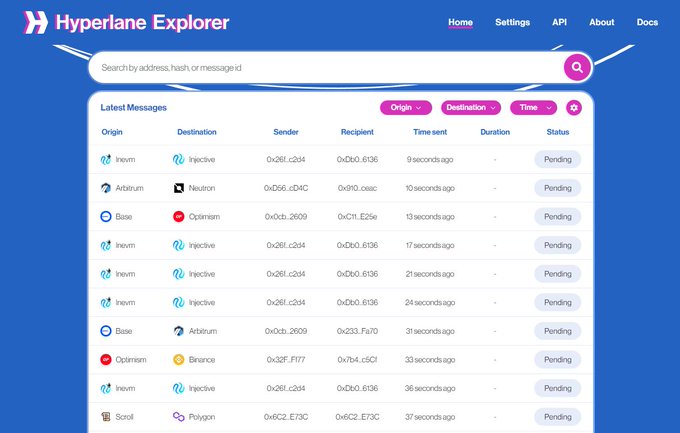This screenshot has width=680, height=433.
Task: Open the API nav item
Action: point(559,22)
